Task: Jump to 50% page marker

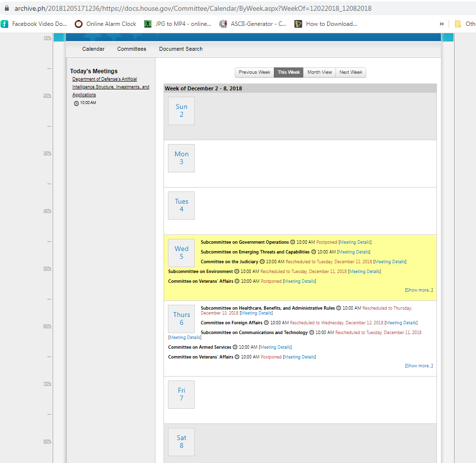Action: click(x=47, y=268)
